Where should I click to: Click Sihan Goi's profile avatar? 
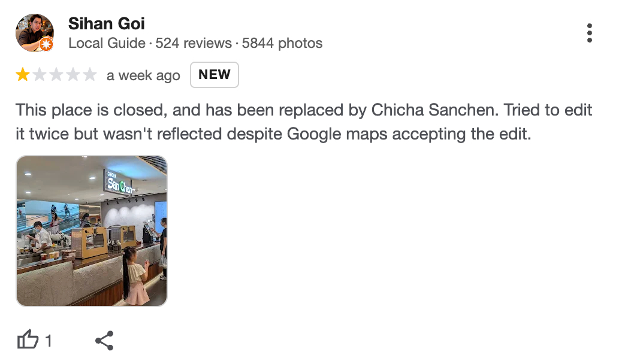[x=34, y=32]
